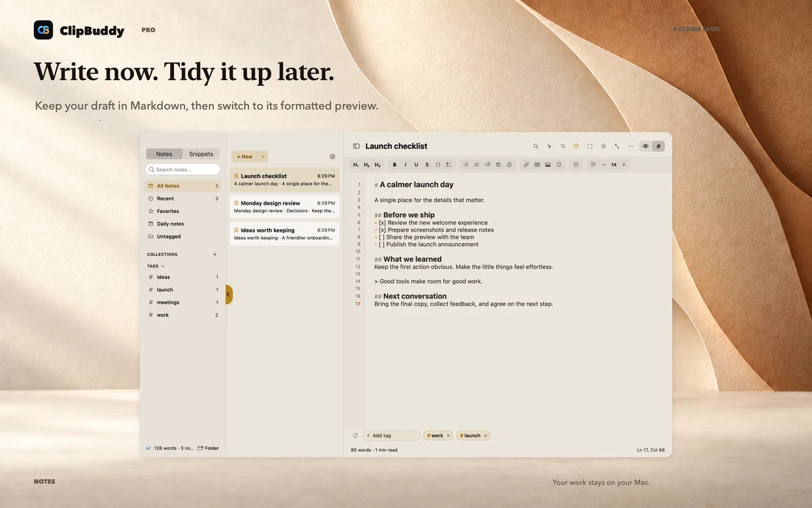Select All Notes in sidebar
Screen dimensions: 812x508
(183, 186)
